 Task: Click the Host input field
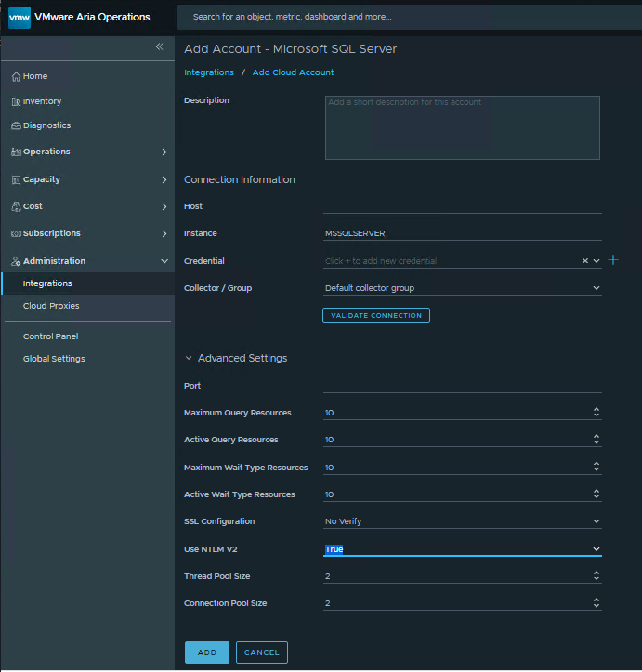pyautogui.click(x=463, y=206)
